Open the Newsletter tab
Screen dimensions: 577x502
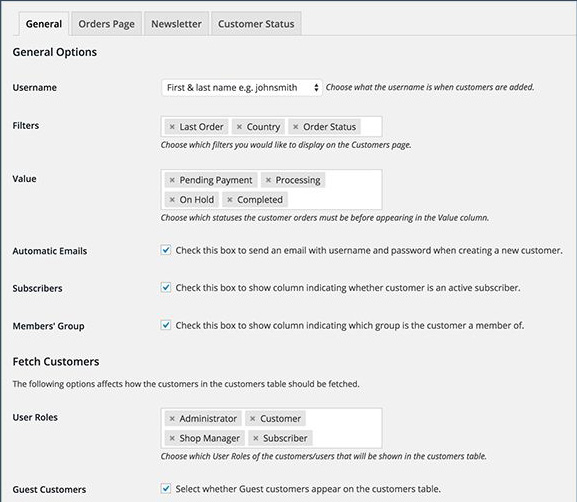(176, 24)
